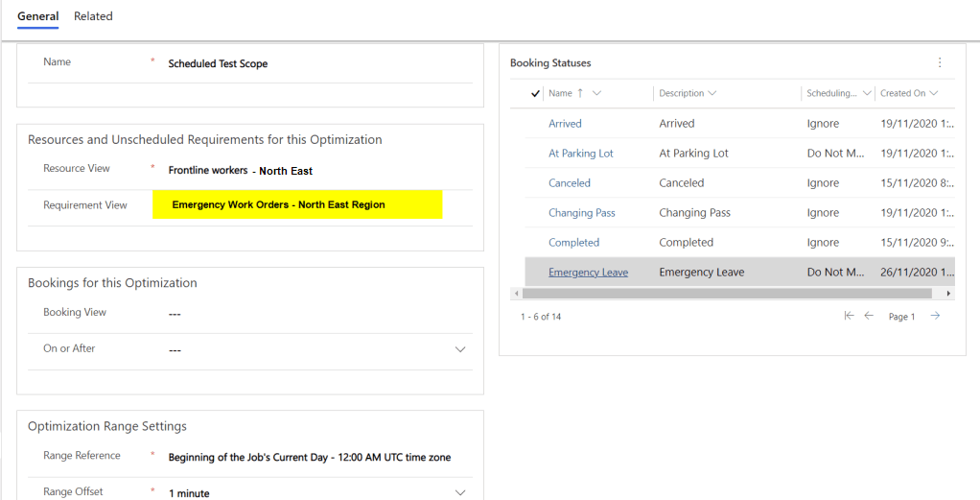Screen dimensions: 980x500
Task: Sort by Name column ascending arrow
Action: coord(580,93)
